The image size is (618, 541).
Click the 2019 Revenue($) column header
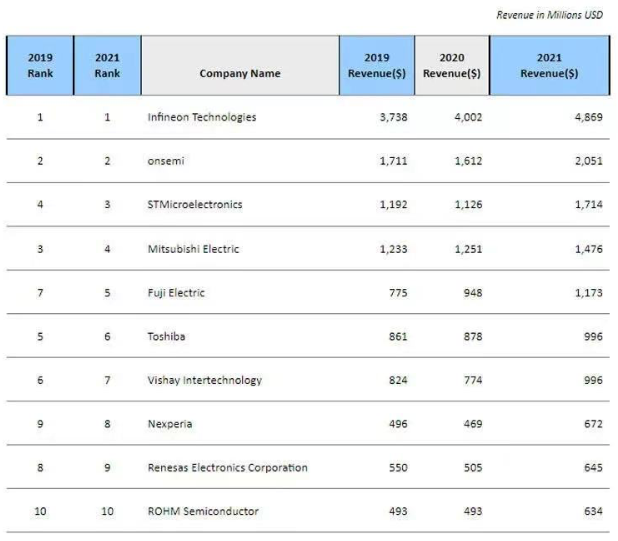click(x=376, y=66)
